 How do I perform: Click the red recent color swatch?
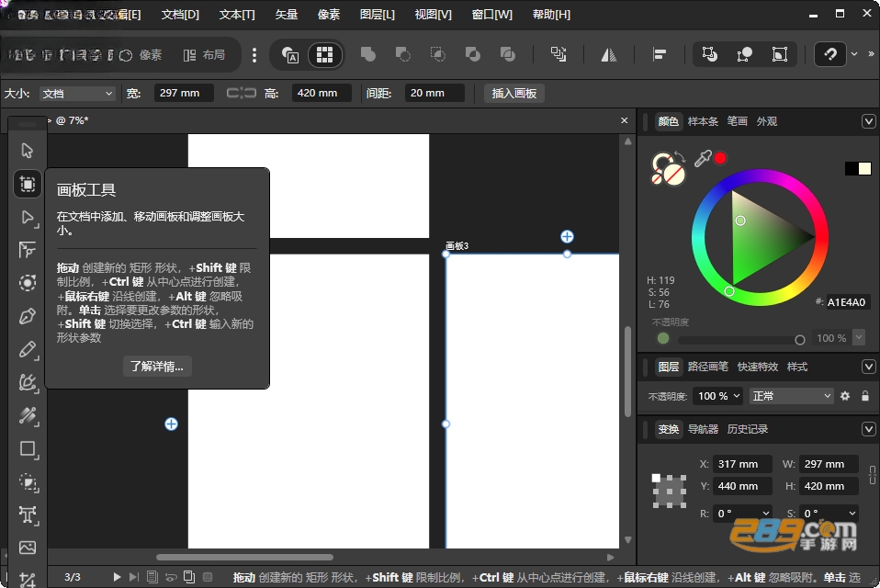[720, 158]
